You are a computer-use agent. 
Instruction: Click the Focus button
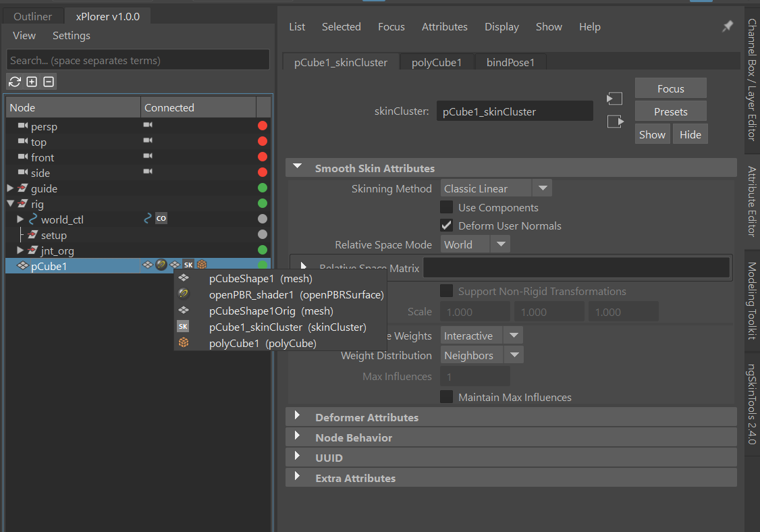pos(670,88)
